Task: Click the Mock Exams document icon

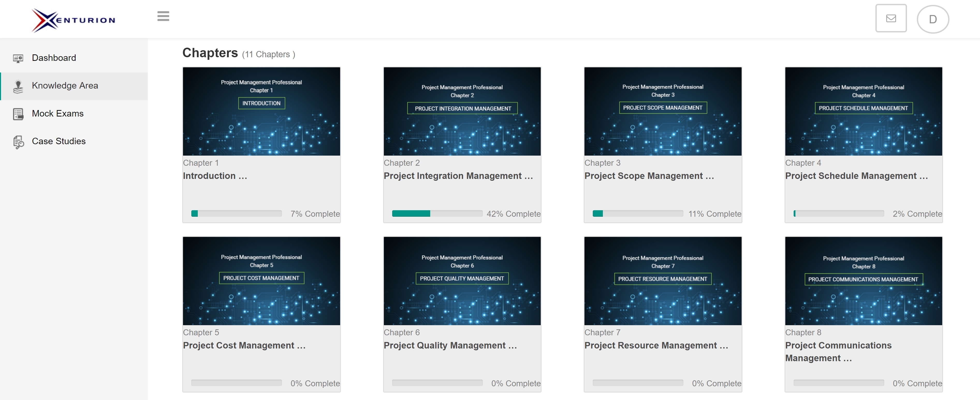Action: tap(18, 114)
